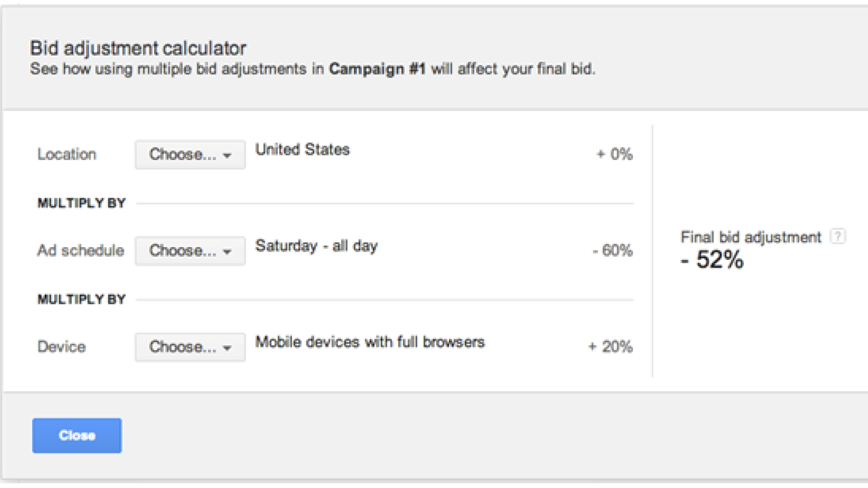This screenshot has width=868, height=488.
Task: Click MULTIPLY BY label below Location row
Action: coord(81,203)
